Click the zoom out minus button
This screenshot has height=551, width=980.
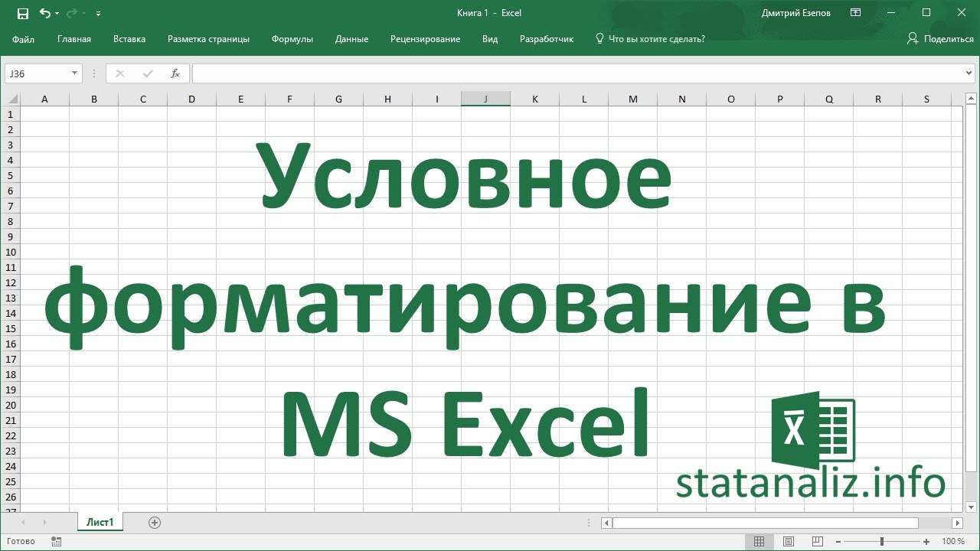coord(839,541)
